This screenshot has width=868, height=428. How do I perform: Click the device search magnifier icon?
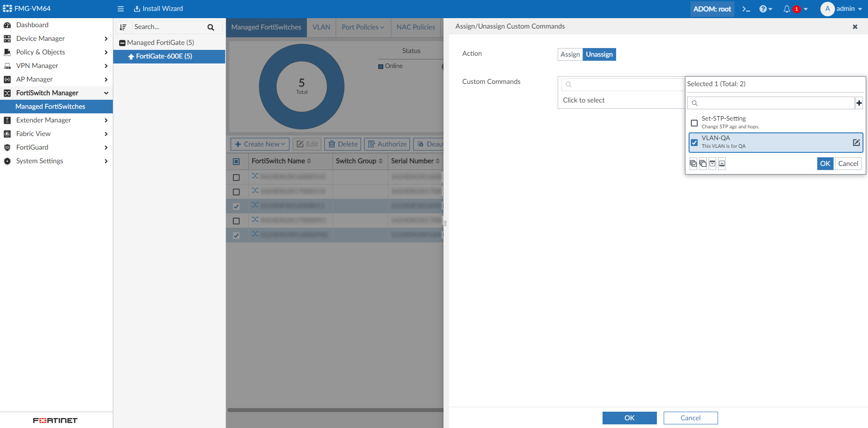[x=211, y=27]
